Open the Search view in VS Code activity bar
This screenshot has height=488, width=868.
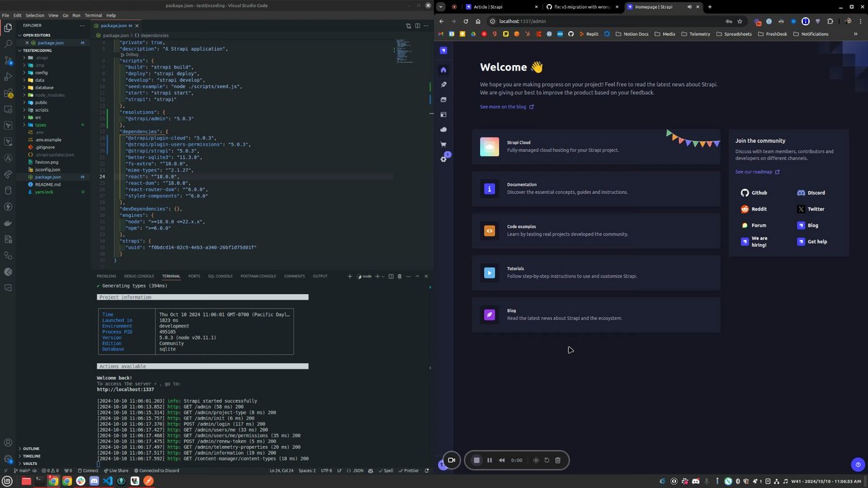pos(8,44)
